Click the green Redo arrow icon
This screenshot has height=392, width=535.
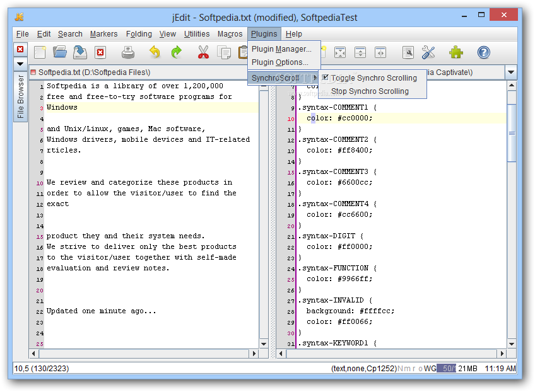(x=177, y=52)
